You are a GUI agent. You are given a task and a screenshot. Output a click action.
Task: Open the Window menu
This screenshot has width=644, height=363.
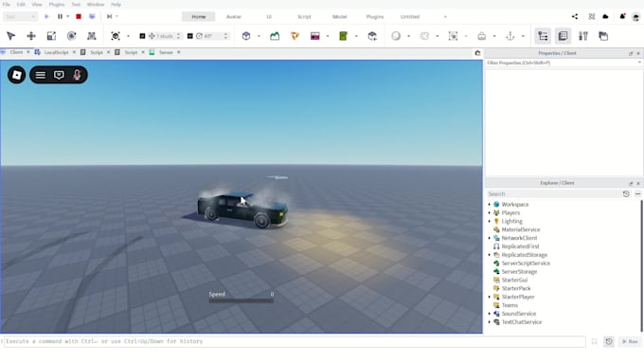pos(96,4)
